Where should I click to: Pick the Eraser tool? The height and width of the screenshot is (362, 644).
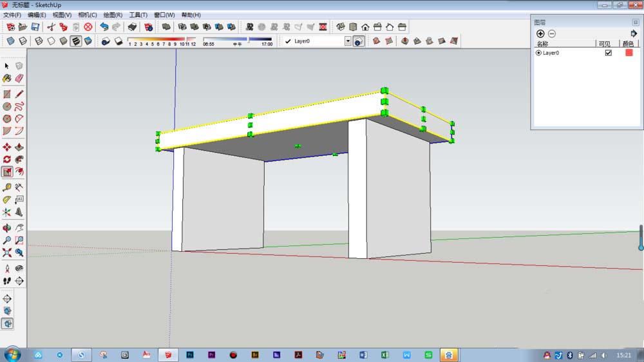19,78
